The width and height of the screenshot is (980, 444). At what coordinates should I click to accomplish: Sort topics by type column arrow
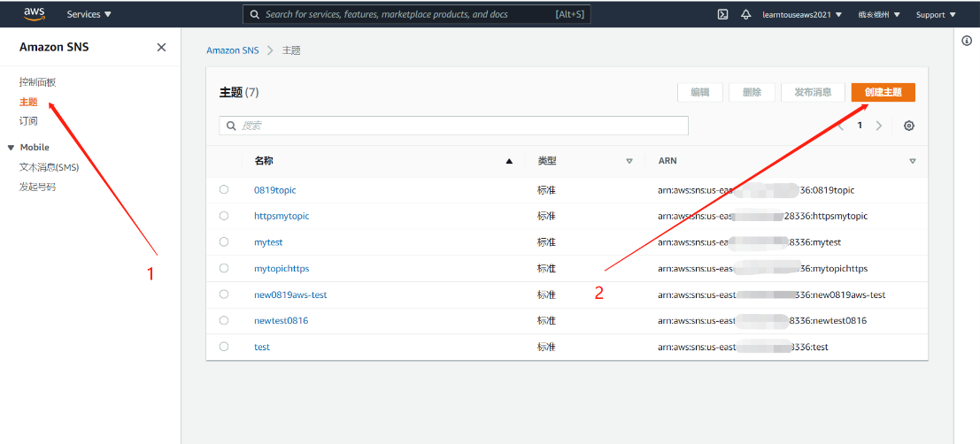(629, 161)
